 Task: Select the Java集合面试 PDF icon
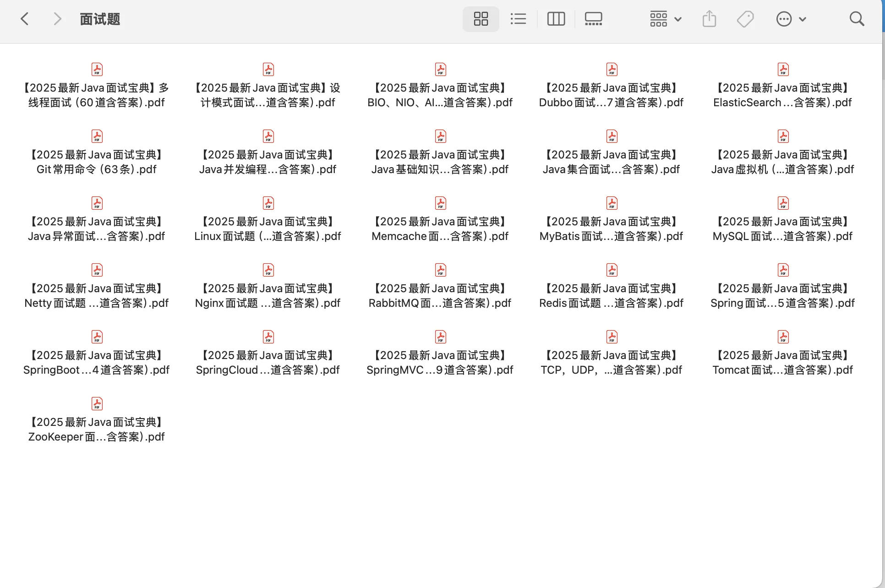[x=612, y=136]
